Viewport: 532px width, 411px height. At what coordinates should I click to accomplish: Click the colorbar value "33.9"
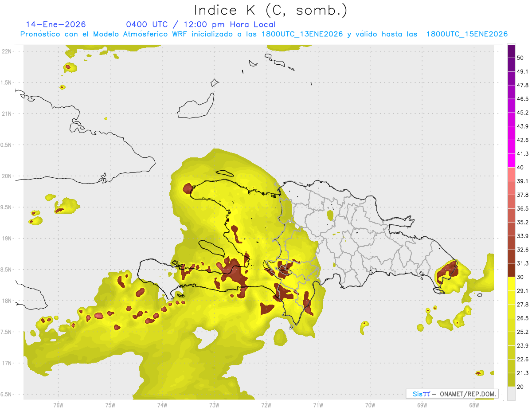click(x=523, y=236)
